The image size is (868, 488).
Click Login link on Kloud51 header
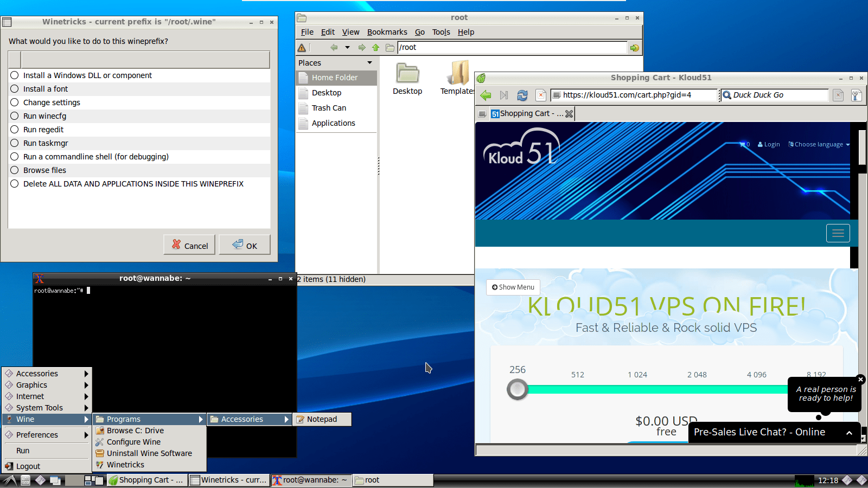pos(769,145)
